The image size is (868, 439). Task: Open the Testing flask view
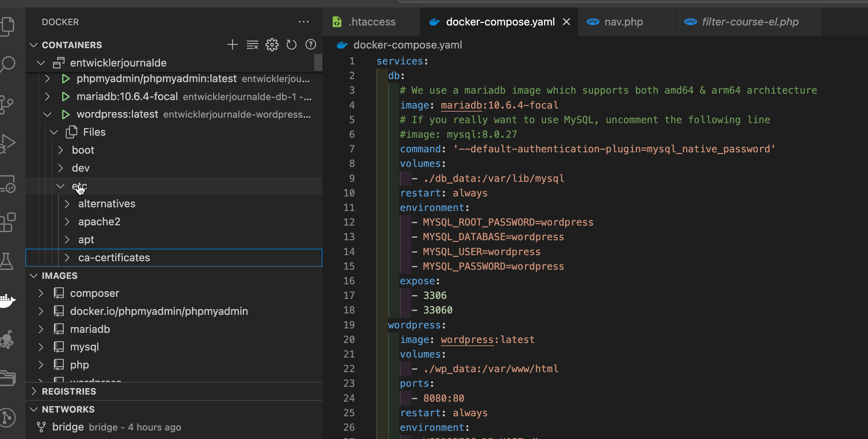pos(7,261)
